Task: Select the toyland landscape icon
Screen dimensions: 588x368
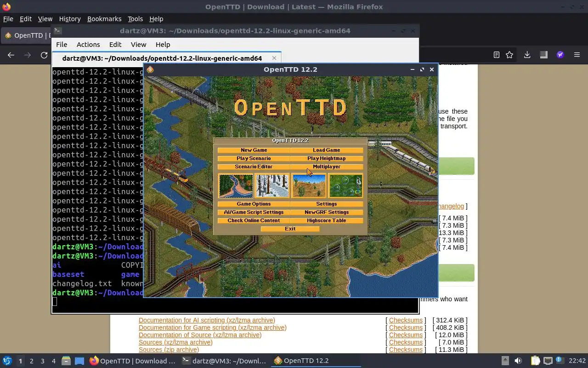Action: pos(345,185)
